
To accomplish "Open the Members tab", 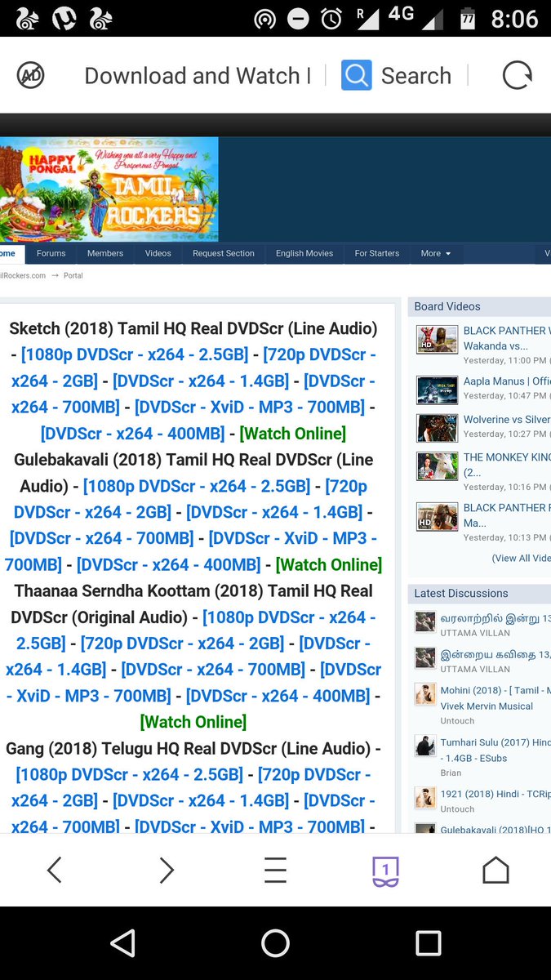I will coord(105,253).
